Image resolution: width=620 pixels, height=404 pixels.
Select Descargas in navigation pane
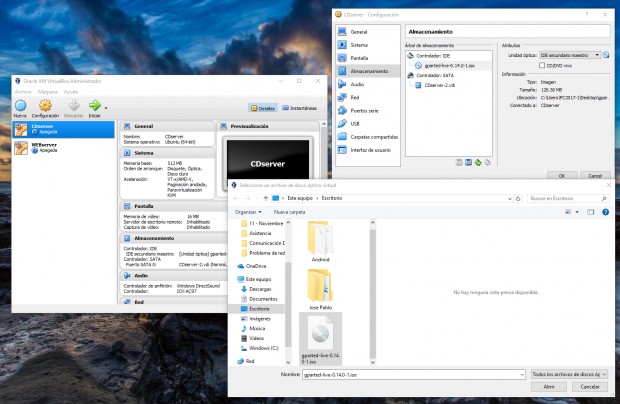(256, 289)
